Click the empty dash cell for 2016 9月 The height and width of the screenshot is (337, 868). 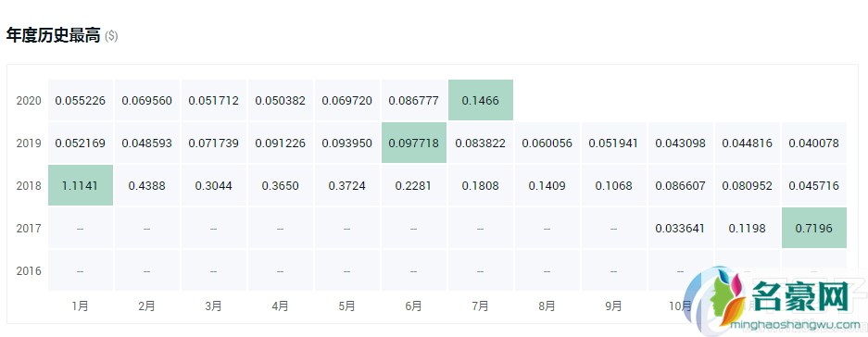614,270
